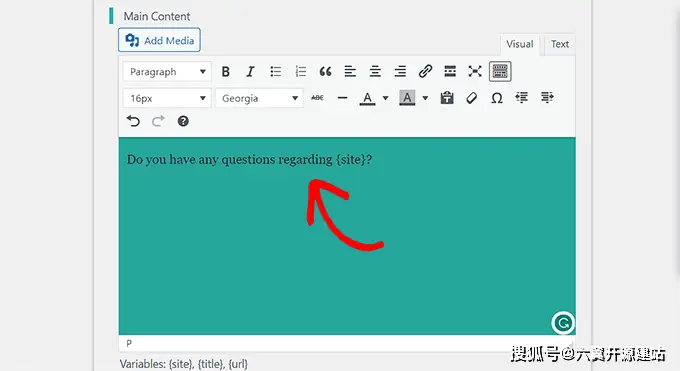Apply italic formatting
The height and width of the screenshot is (371, 680).
coord(250,72)
